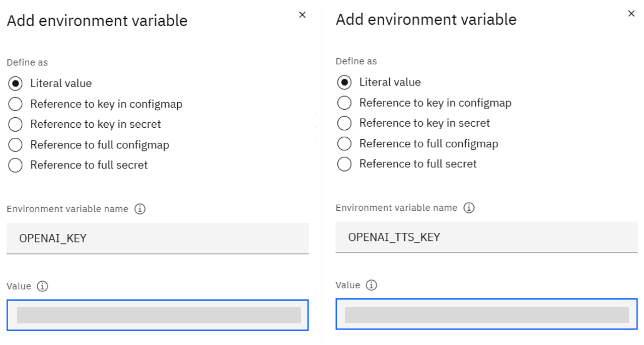Focus the Value field below OPENAI_TTS_KEY
Image resolution: width=644 pixels, height=345 pixels.
[x=486, y=314]
